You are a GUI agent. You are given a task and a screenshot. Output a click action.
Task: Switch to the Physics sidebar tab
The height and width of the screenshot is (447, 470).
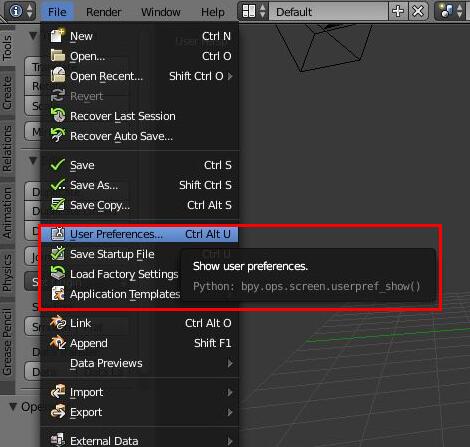point(7,273)
